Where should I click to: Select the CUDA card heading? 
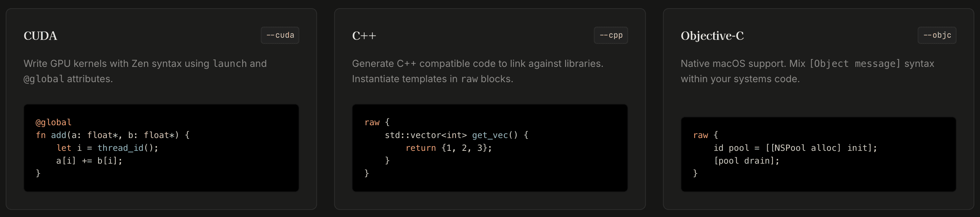(x=40, y=36)
